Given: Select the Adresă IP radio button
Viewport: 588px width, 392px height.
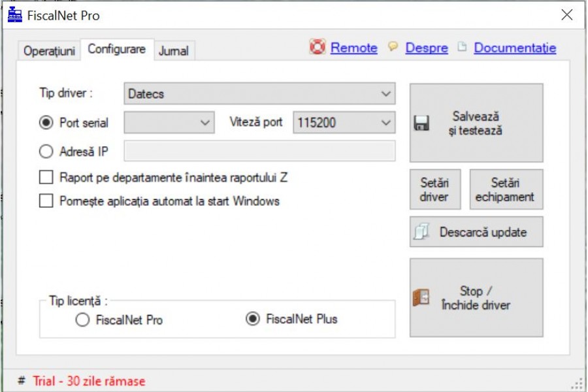Looking at the screenshot, I should point(46,151).
